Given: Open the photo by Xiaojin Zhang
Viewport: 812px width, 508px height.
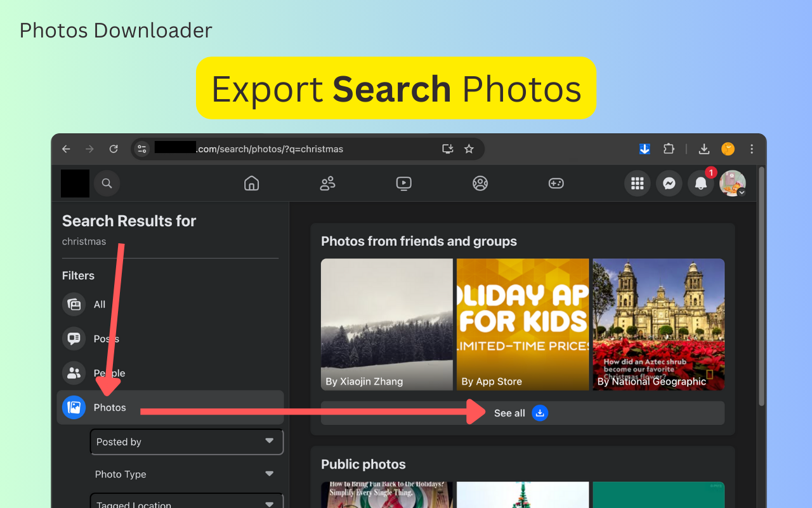Looking at the screenshot, I should tap(386, 324).
